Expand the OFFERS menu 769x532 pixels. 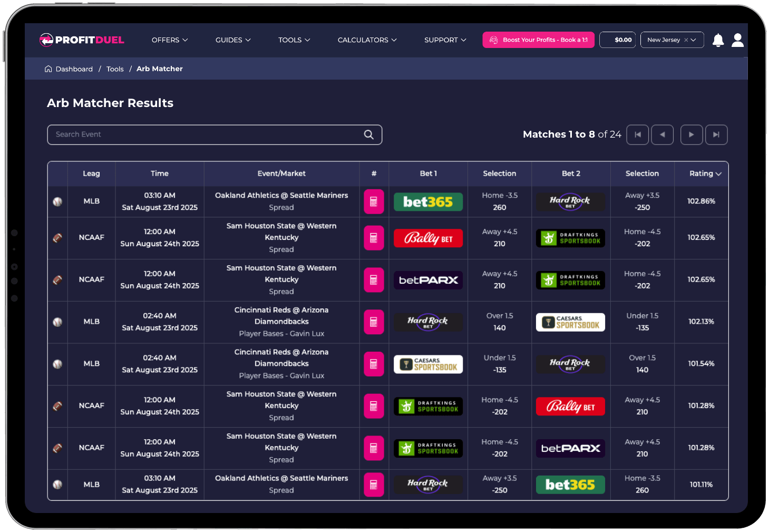click(x=170, y=40)
